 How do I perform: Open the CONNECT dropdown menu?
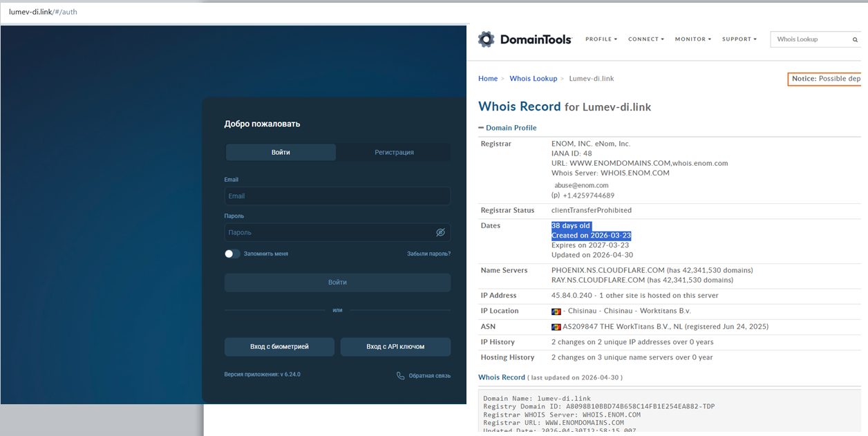[x=646, y=39]
